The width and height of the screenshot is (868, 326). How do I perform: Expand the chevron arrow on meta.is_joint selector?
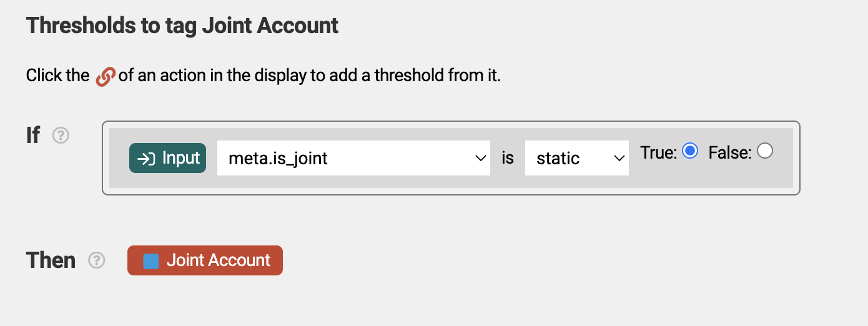pyautogui.click(x=481, y=159)
